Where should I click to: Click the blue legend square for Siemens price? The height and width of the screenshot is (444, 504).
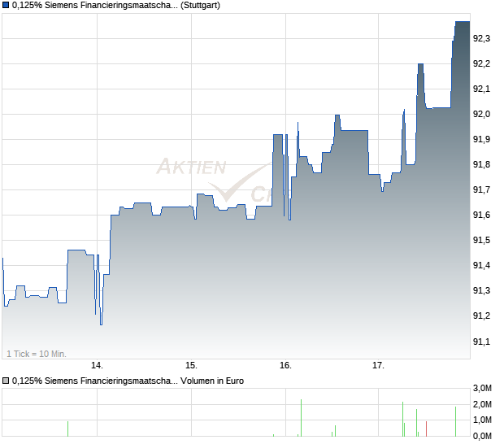point(6,6)
